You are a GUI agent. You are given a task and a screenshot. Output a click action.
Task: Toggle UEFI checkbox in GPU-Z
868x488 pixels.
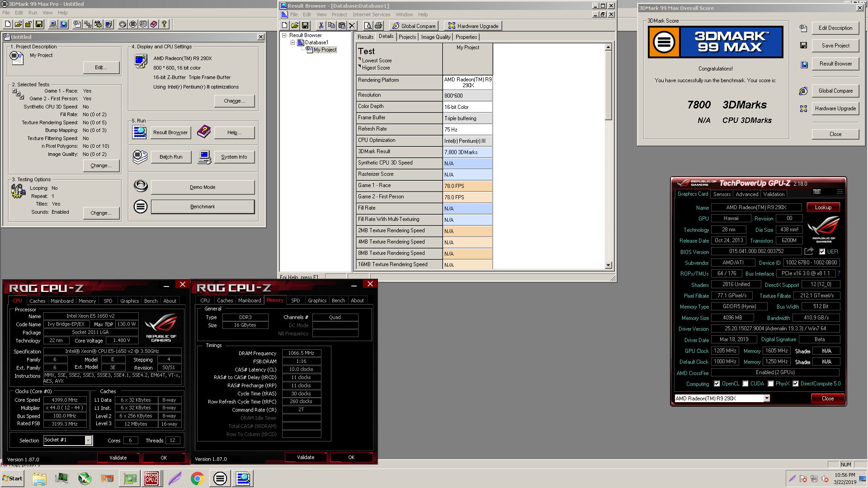(x=822, y=252)
